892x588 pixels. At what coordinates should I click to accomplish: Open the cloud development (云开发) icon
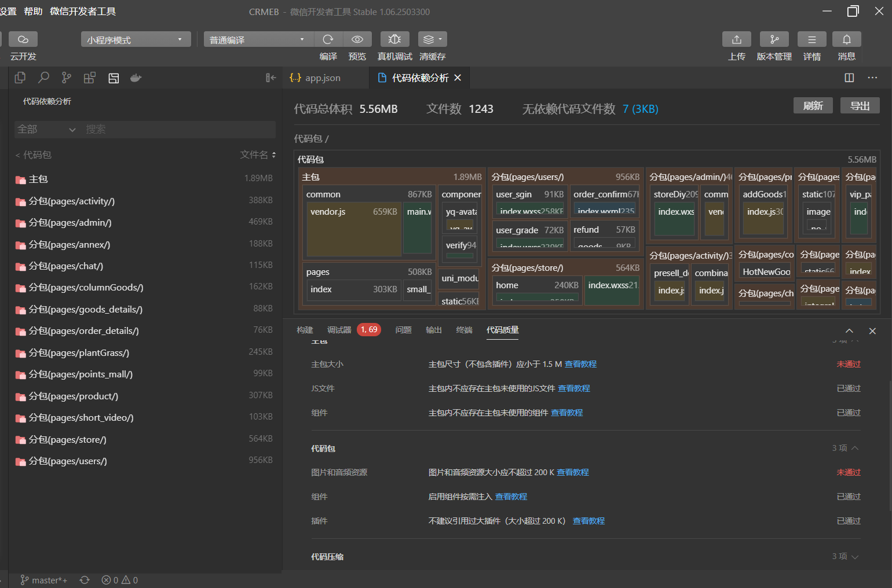23,39
